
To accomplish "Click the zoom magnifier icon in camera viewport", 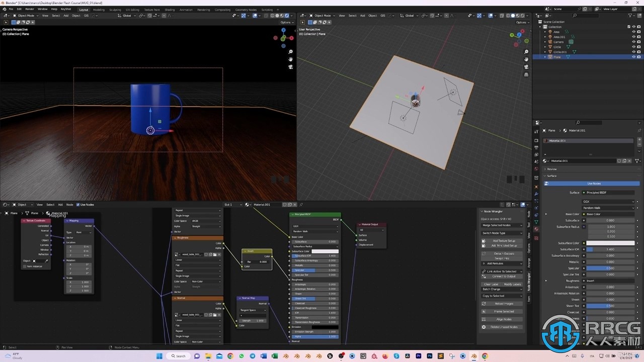I will click(x=290, y=52).
